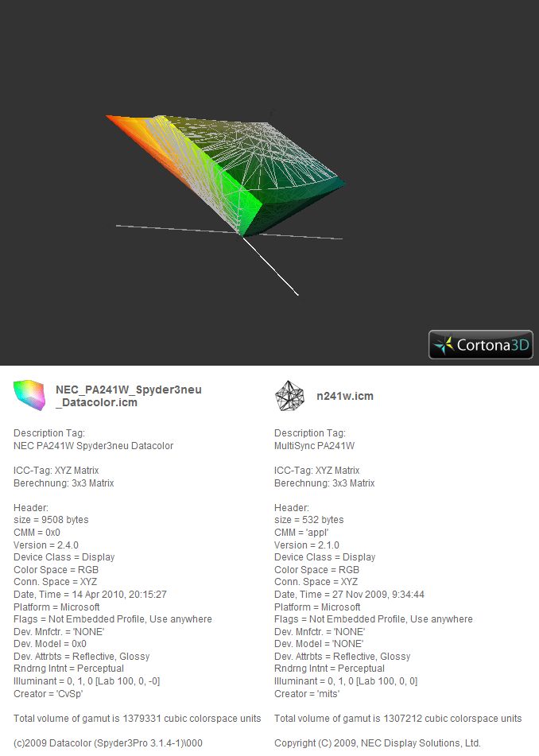
Task: Click the white diagonal axis line
Action: pos(270,266)
